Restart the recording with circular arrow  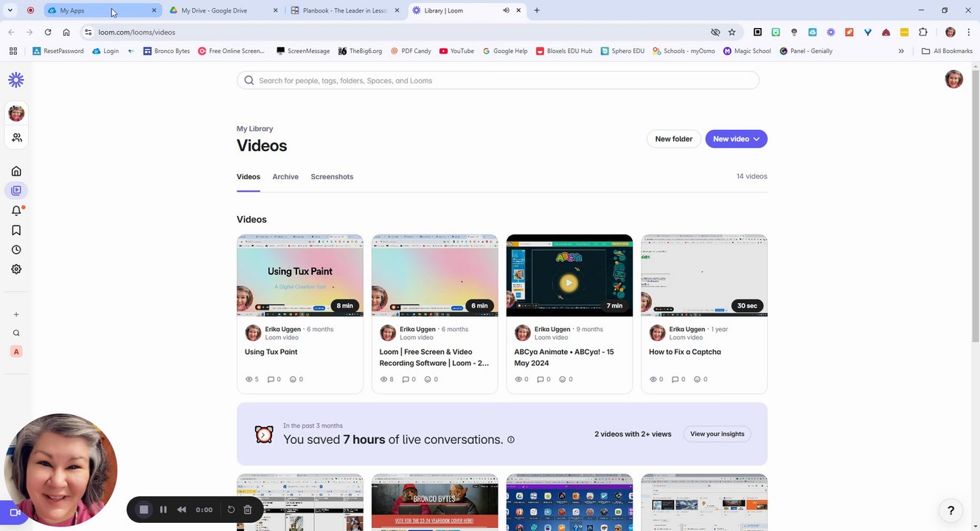(231, 510)
